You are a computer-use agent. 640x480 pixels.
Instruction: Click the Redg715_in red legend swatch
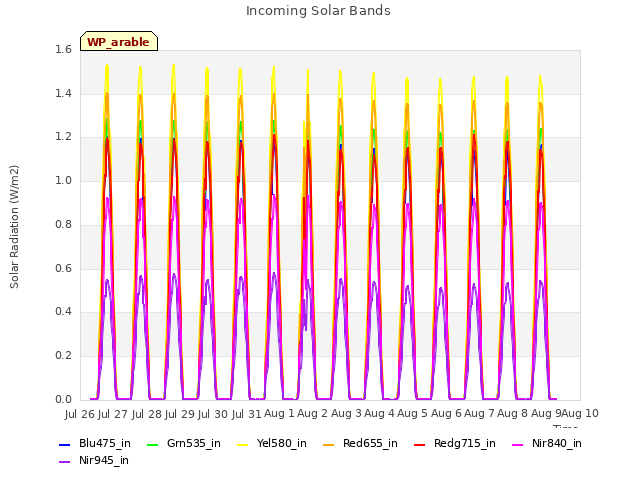pos(420,444)
